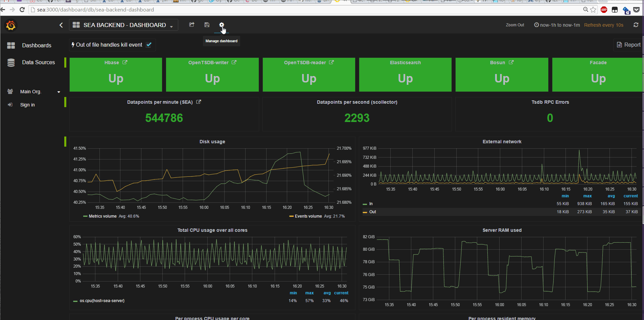
Task: Click Events volume yellow legend color swatch
Action: point(291,216)
